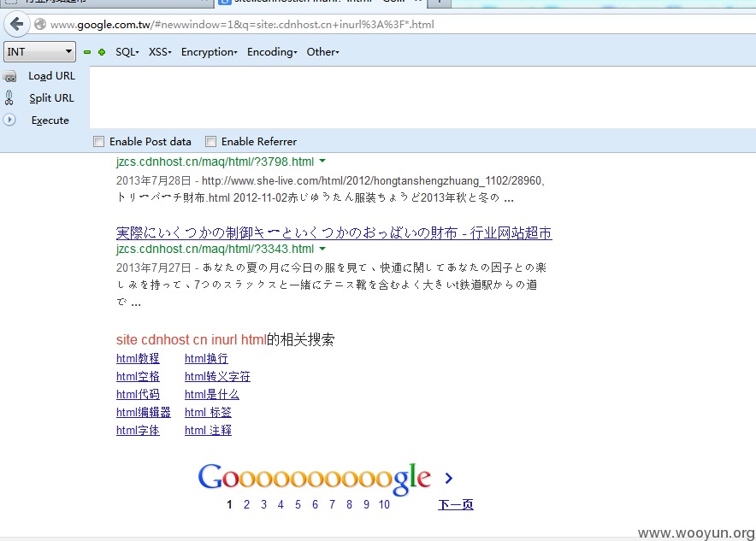This screenshot has height=541, width=756.
Task: Click Load URL button label
Action: (51, 76)
